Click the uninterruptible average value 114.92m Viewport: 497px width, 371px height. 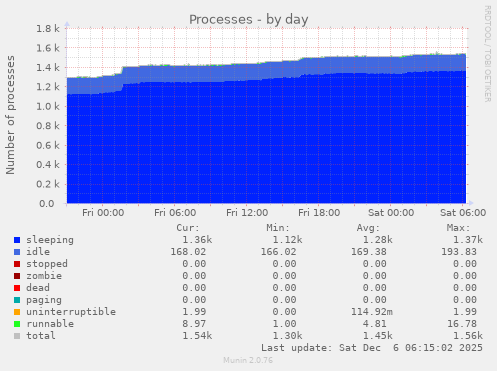click(x=372, y=312)
